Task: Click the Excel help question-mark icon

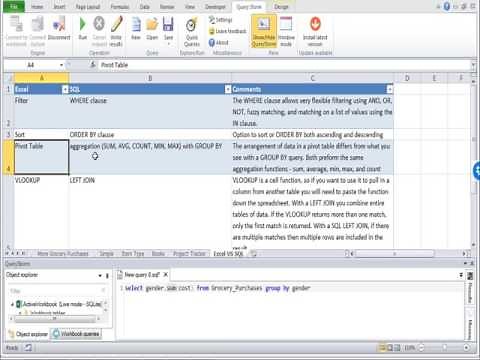Action: click(447, 6)
